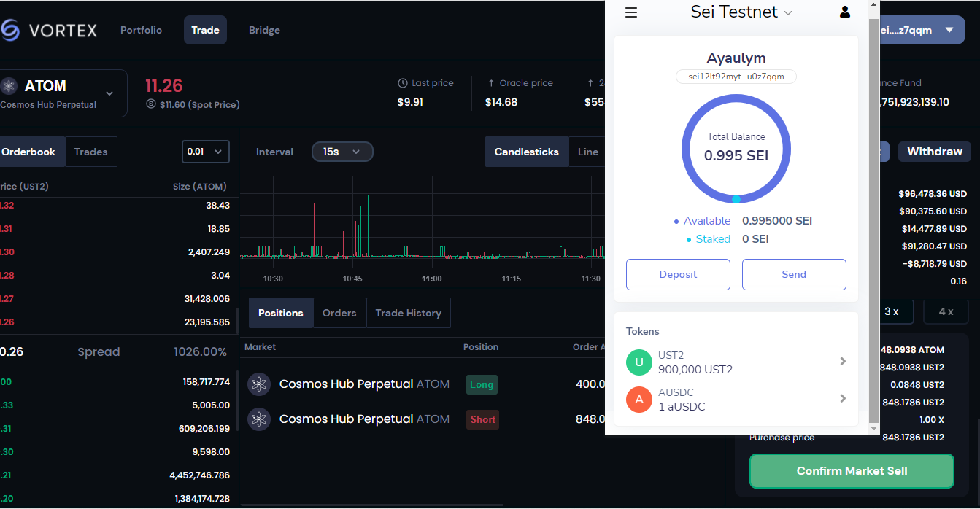Select 4 x leverage option
The width and height of the screenshot is (980, 509).
[946, 311]
